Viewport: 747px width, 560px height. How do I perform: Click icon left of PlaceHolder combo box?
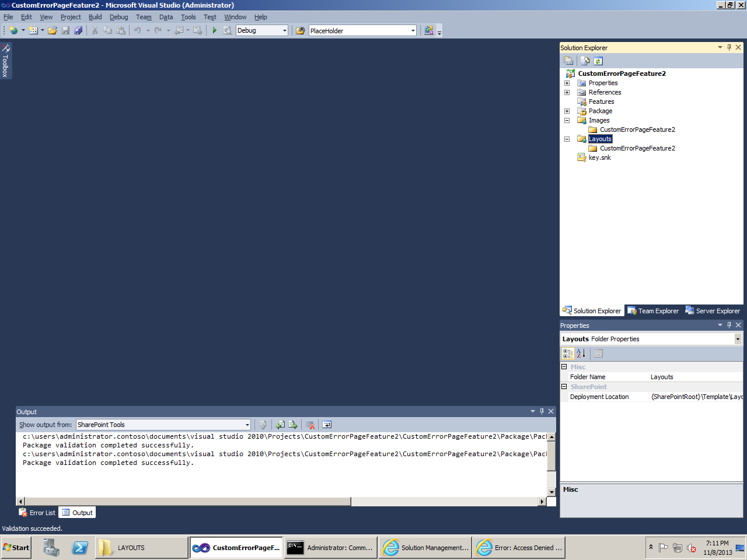[x=301, y=30]
